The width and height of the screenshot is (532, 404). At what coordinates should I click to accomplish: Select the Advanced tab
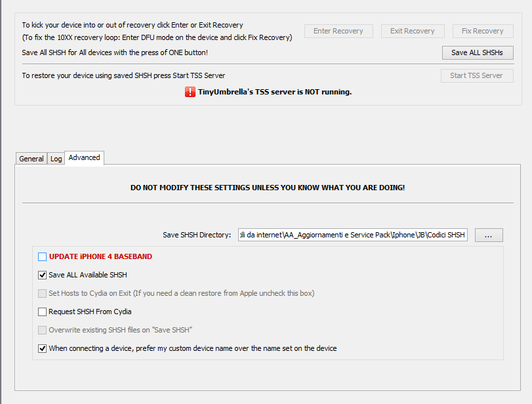pos(84,158)
